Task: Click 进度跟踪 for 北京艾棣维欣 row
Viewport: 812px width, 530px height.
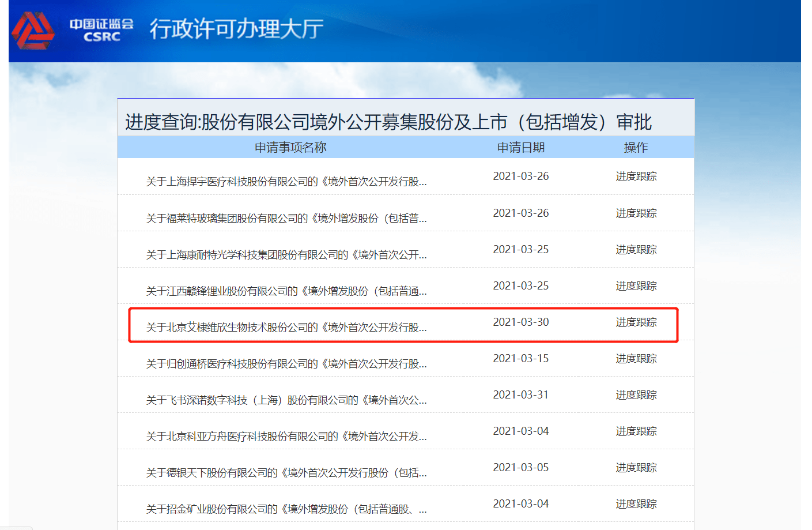Action: (x=636, y=322)
